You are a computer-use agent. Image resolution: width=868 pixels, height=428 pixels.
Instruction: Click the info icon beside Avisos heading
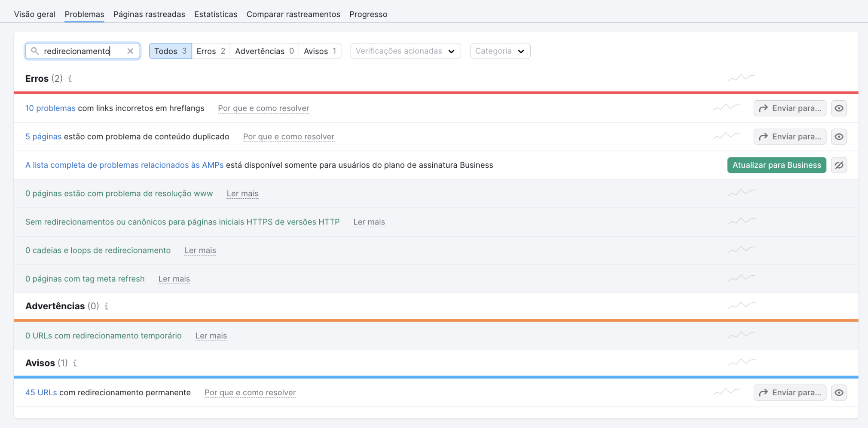(75, 363)
